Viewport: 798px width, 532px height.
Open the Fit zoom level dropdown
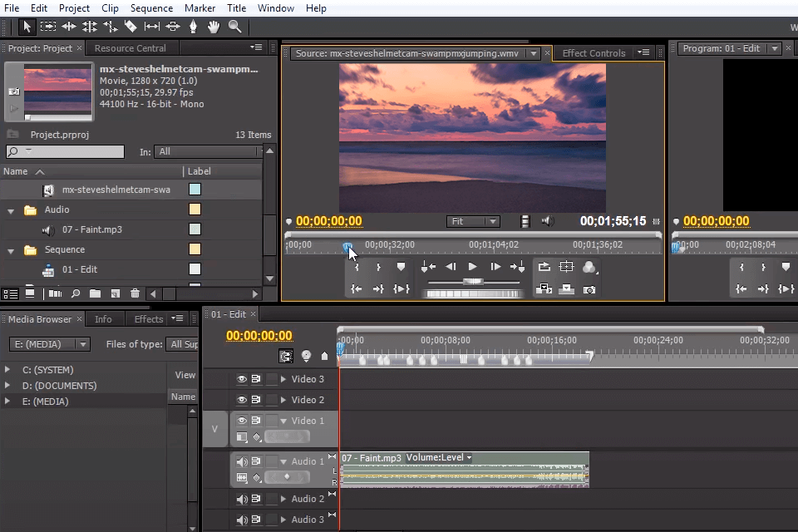point(473,221)
